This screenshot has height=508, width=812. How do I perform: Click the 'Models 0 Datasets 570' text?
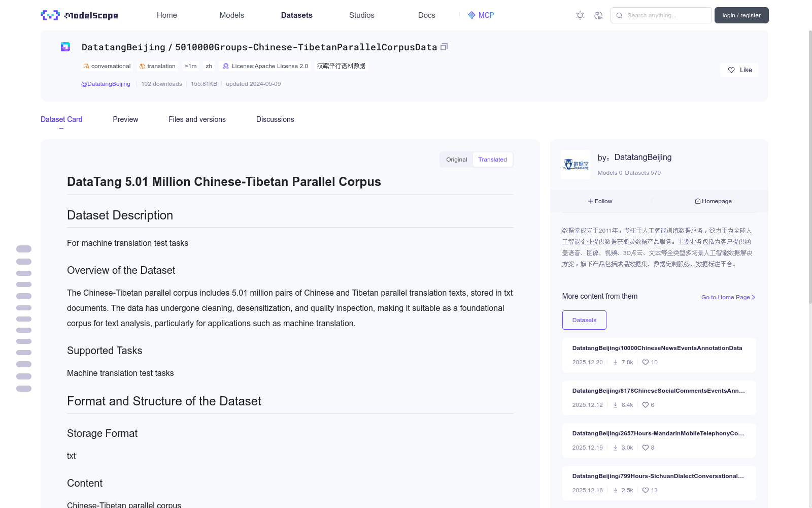pyautogui.click(x=629, y=173)
